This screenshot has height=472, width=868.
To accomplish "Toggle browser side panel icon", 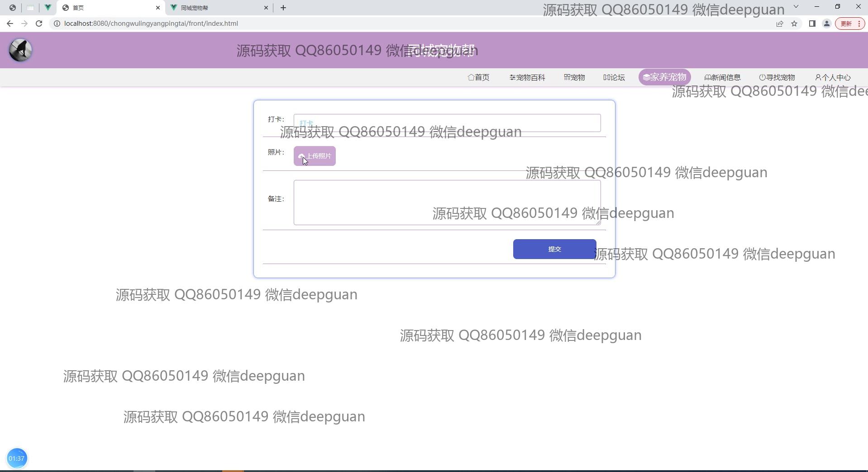I will tap(812, 24).
